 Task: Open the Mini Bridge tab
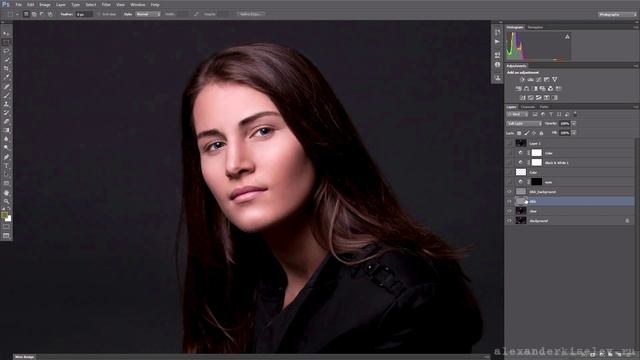coord(24,357)
